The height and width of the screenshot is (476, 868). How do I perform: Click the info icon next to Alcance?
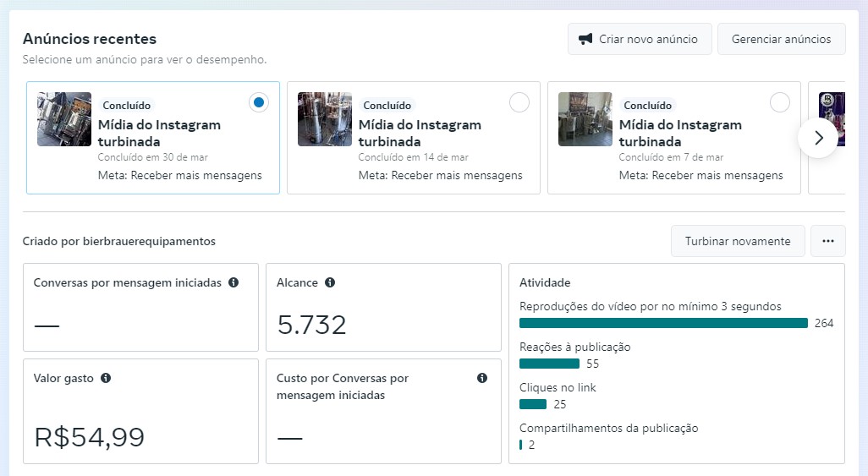coord(330,282)
